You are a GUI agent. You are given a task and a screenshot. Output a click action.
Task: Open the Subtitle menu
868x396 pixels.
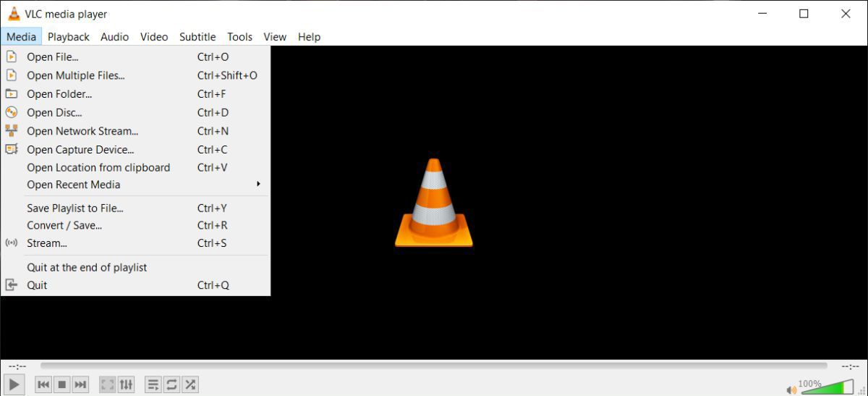click(x=197, y=37)
